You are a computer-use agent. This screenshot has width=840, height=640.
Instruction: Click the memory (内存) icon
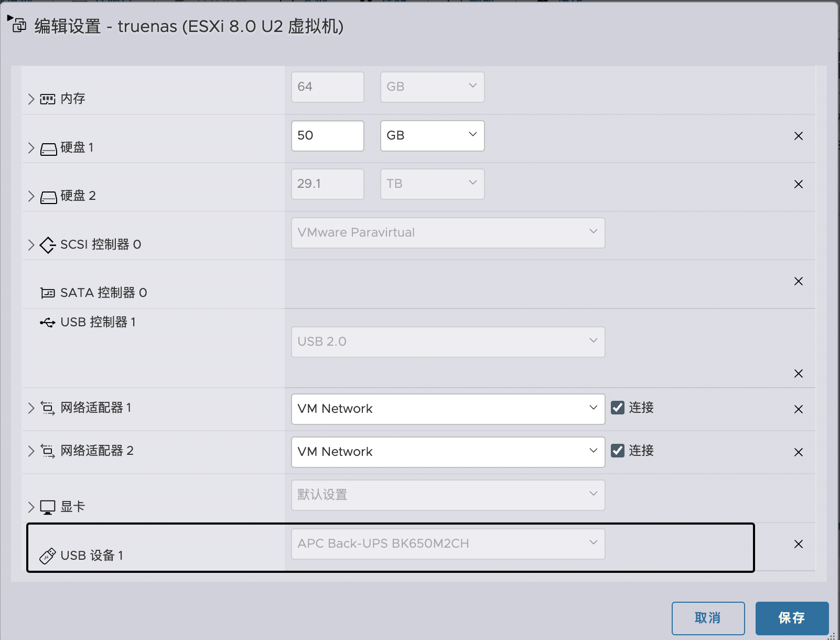[x=48, y=99]
